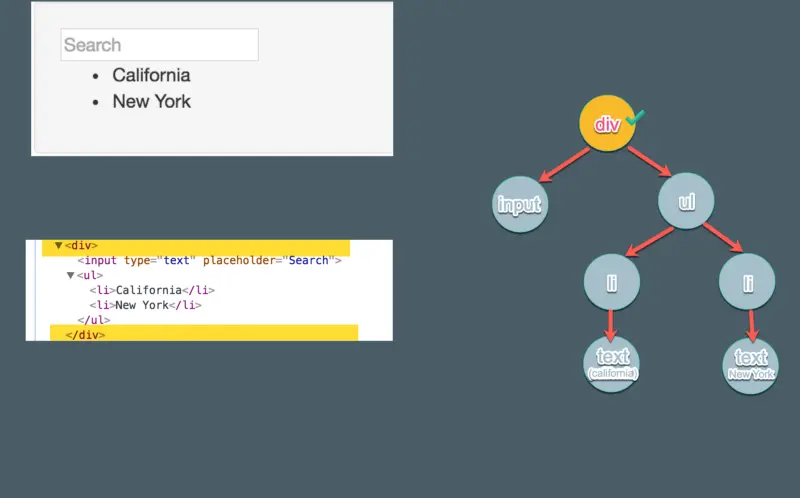
Task: Click the red arrow from div to ul
Action: tap(649, 161)
